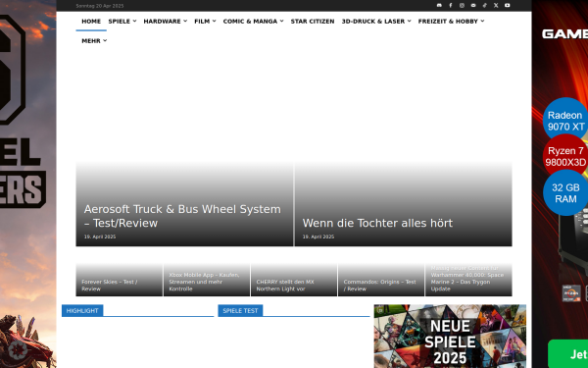Open the STAR CITIZEN menu item

click(313, 22)
